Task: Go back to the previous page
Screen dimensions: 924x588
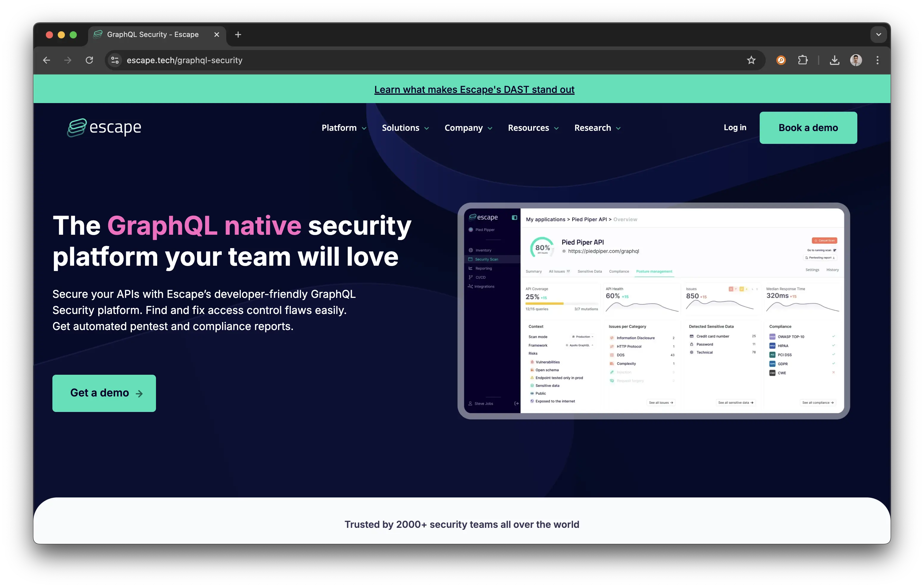Action: (x=46, y=60)
